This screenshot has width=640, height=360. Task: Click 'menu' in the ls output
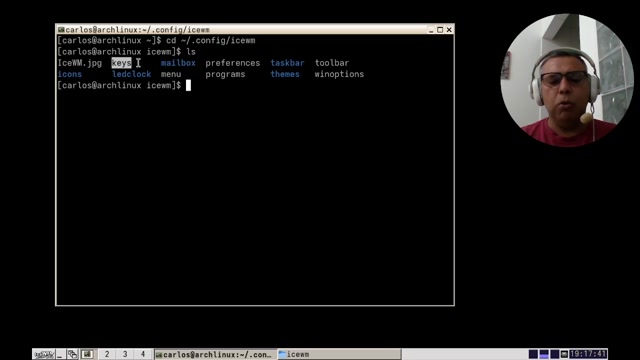point(171,74)
